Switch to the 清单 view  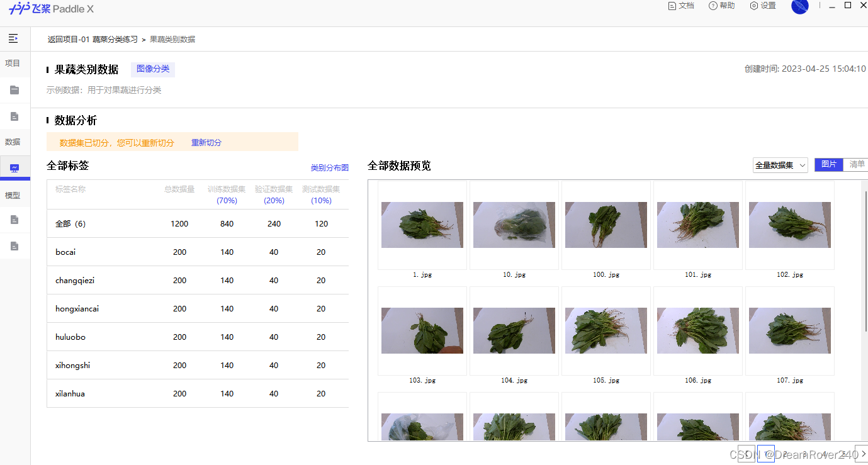[x=856, y=164]
